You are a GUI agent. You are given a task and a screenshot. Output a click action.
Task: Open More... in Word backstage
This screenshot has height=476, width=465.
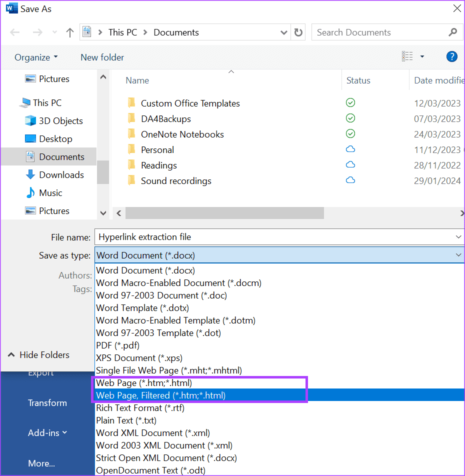[x=41, y=463]
